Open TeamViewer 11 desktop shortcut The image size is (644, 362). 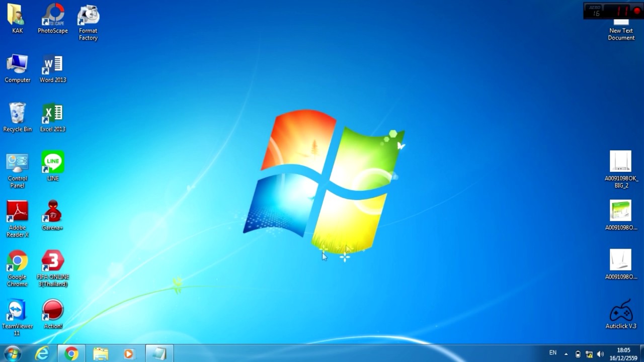tap(17, 318)
